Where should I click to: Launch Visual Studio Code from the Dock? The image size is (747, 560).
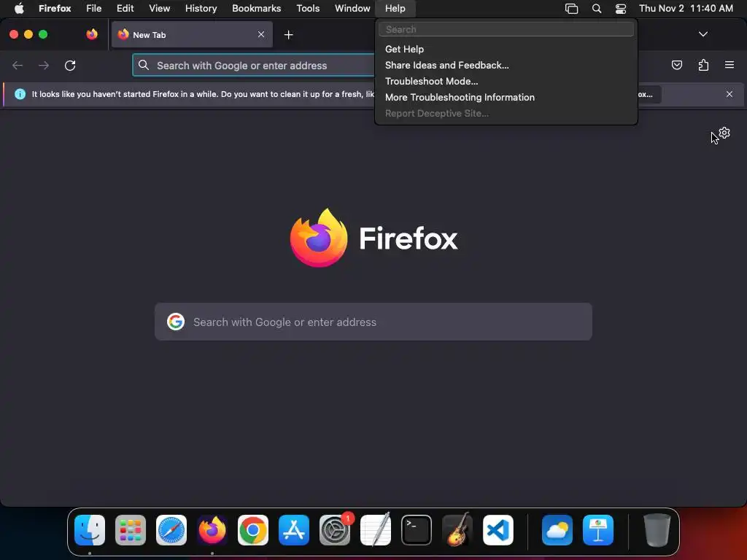coord(498,530)
